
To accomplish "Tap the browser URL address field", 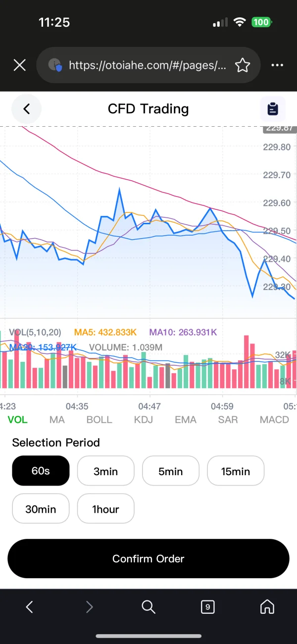I will coord(148,65).
